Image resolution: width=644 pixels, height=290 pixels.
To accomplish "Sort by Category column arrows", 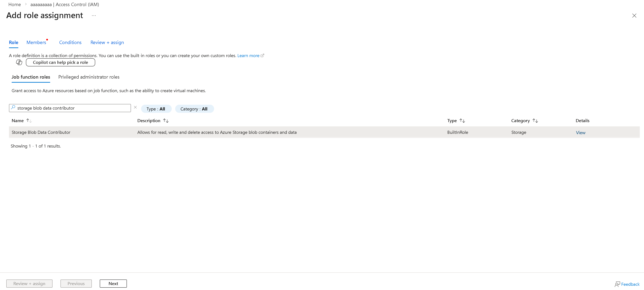I will click(535, 120).
